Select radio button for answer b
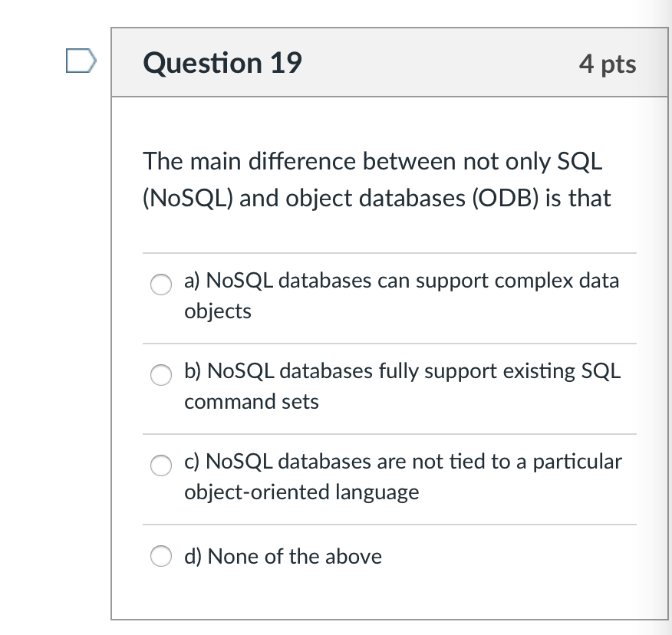 (161, 375)
